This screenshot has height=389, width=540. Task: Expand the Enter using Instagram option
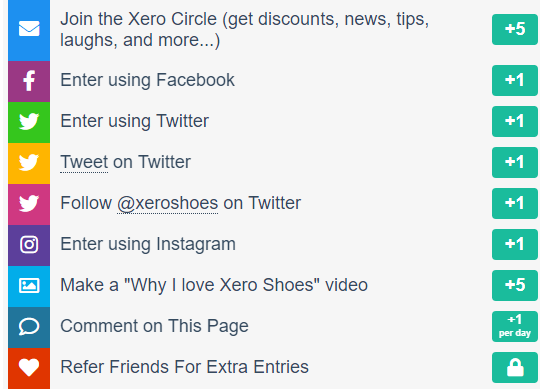tap(148, 244)
